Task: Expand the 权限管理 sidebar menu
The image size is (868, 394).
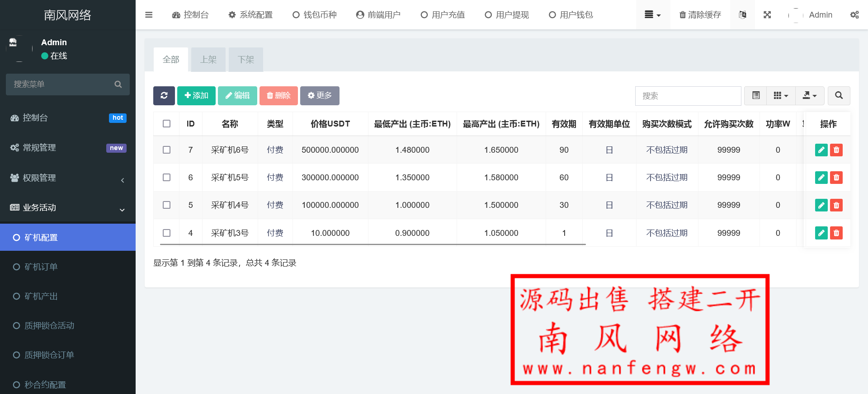Action: pos(68,178)
